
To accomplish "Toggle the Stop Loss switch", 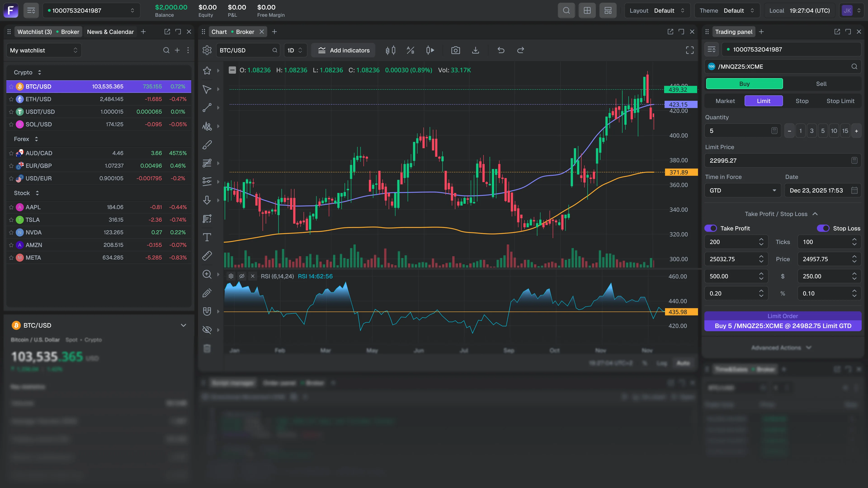I will click(823, 228).
